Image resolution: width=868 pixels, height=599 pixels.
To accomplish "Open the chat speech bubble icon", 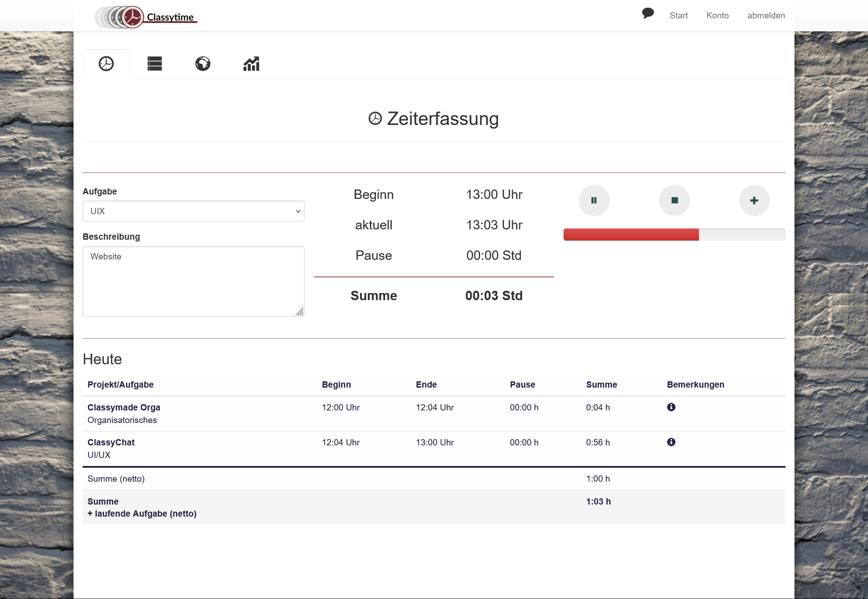I will pos(647,13).
